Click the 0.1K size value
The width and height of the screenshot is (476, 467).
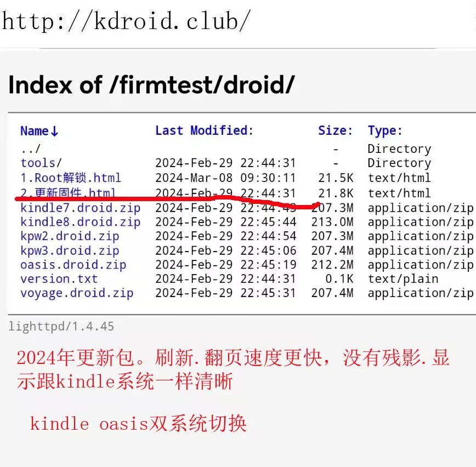pyautogui.click(x=339, y=279)
